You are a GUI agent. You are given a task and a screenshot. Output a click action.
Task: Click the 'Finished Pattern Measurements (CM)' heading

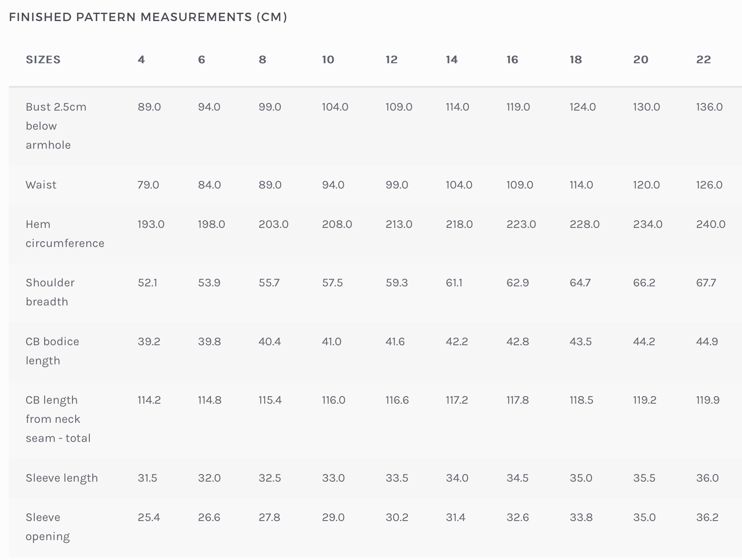148,17
